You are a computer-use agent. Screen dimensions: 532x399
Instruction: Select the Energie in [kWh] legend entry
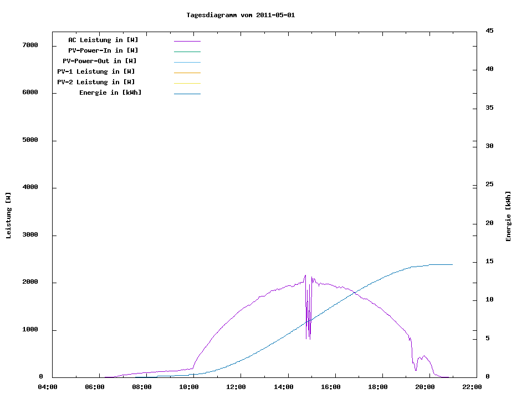click(110, 93)
